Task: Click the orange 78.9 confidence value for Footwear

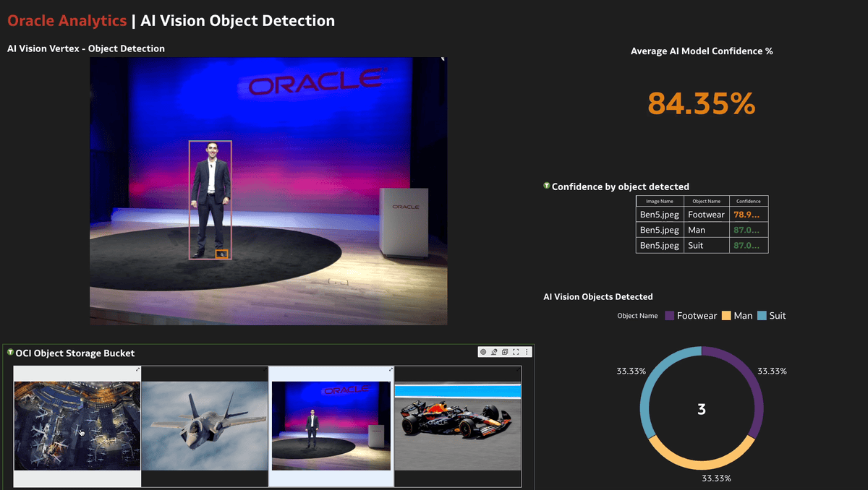Action: coord(746,214)
